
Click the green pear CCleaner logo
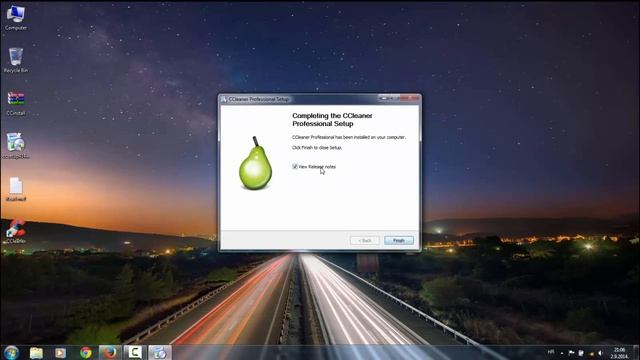256,164
